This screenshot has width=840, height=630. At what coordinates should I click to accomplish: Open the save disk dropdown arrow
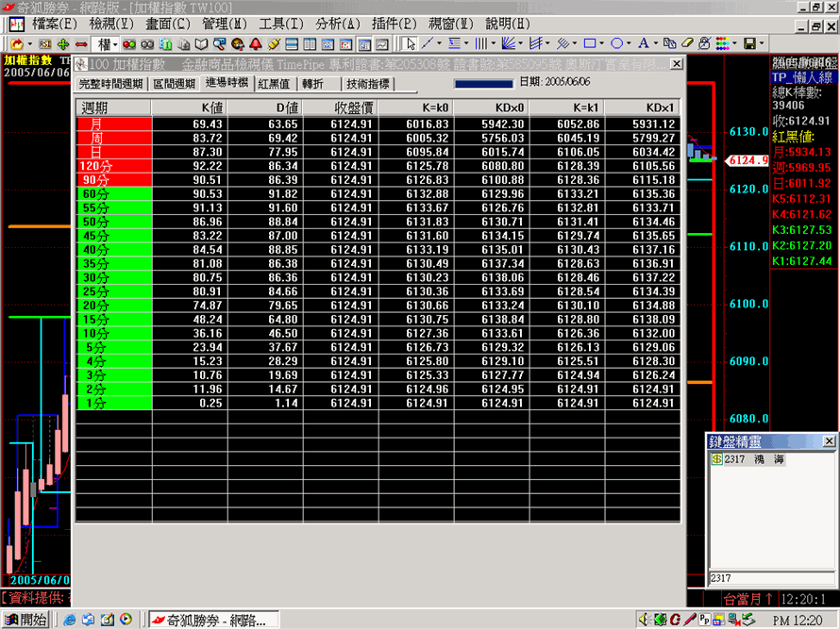[x=761, y=43]
